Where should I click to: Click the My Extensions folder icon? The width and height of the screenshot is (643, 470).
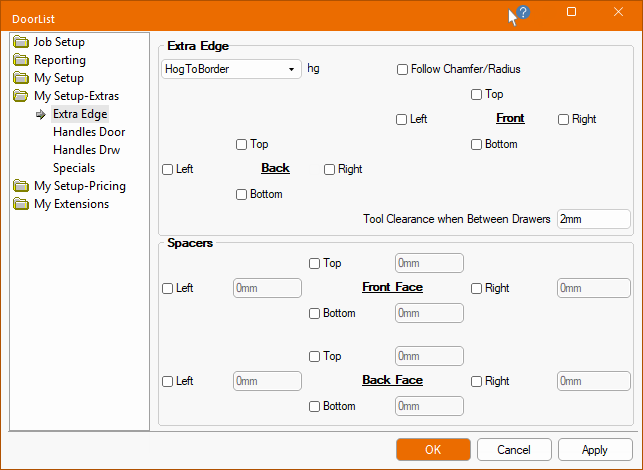[22, 204]
